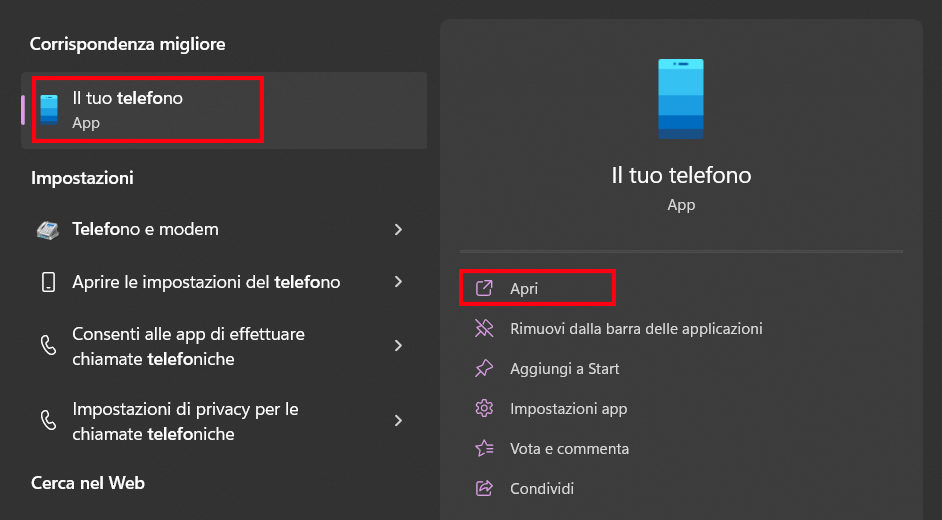
Task: Select Rimuovi dalla barra delle applicazioni
Action: tap(636, 328)
